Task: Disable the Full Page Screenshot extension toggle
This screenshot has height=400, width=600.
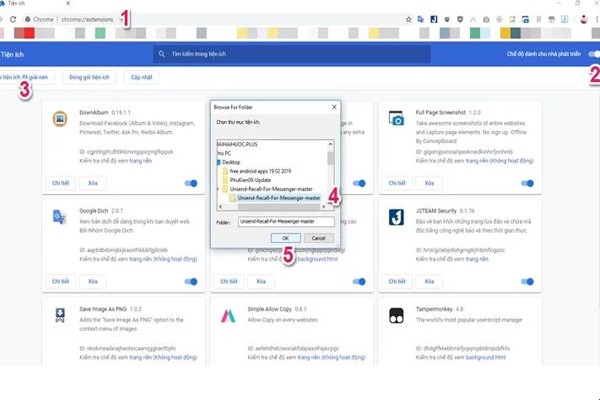Action: click(x=527, y=183)
